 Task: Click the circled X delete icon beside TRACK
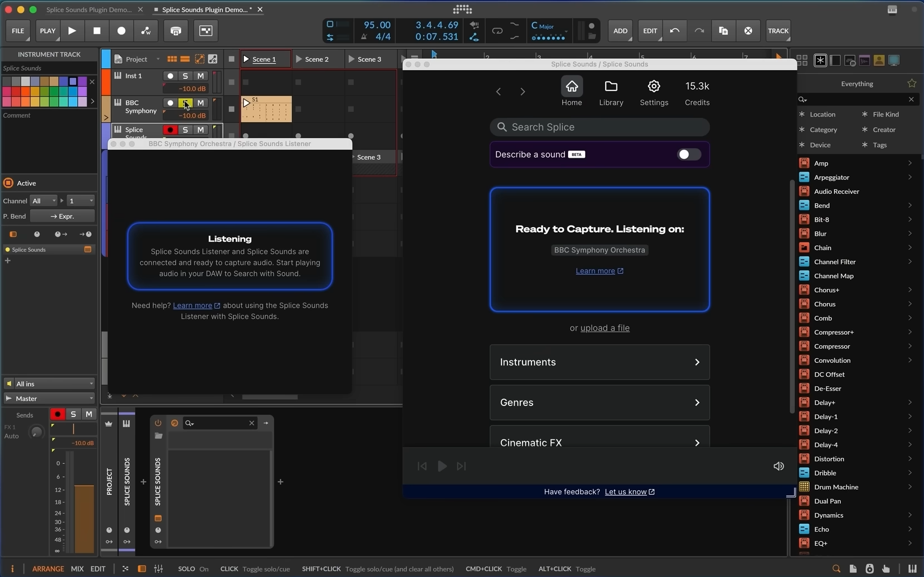point(748,31)
